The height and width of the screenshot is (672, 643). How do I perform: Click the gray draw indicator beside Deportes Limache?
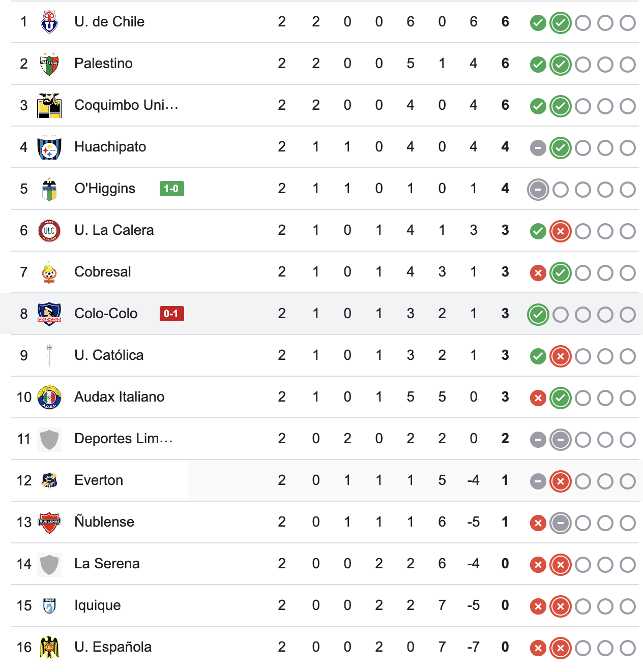click(x=538, y=440)
